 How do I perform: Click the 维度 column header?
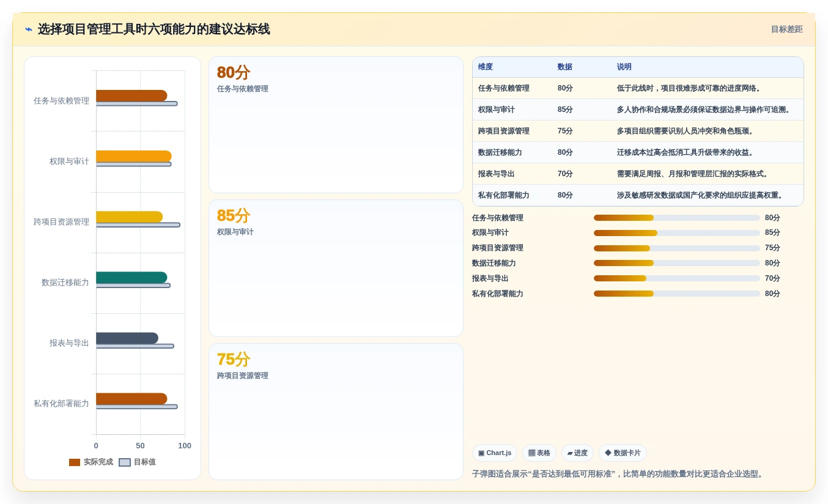click(x=486, y=67)
